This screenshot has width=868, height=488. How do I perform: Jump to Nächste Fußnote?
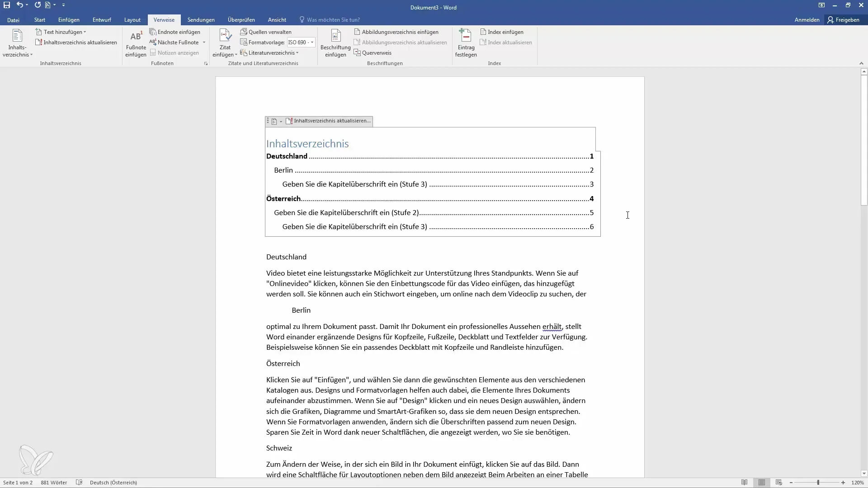(x=175, y=42)
